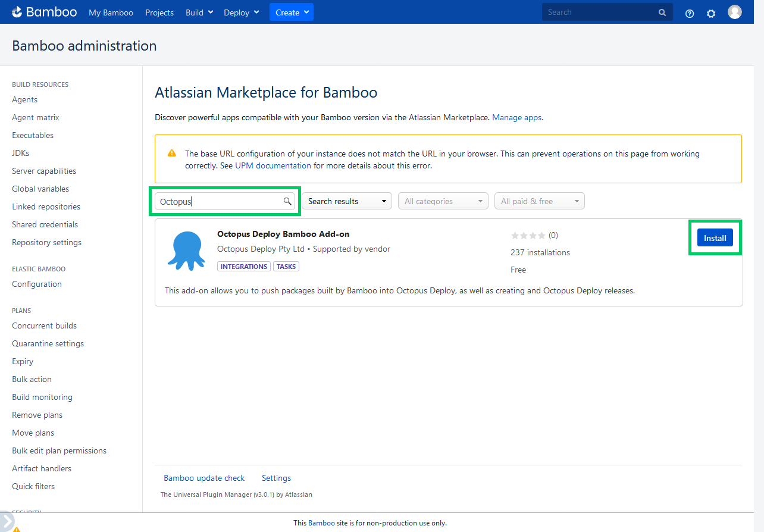
Task: Open Quarantine settings in sidebar
Action: click(x=48, y=343)
